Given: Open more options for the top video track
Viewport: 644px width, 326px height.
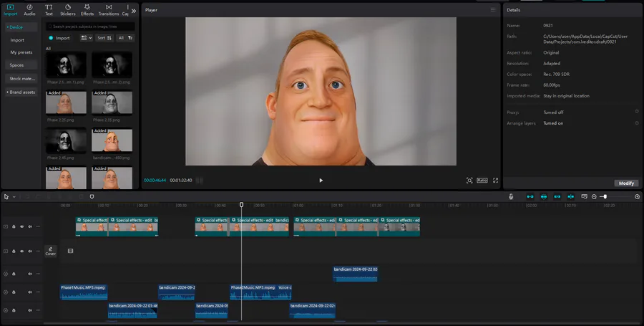Looking at the screenshot, I should point(38,226).
